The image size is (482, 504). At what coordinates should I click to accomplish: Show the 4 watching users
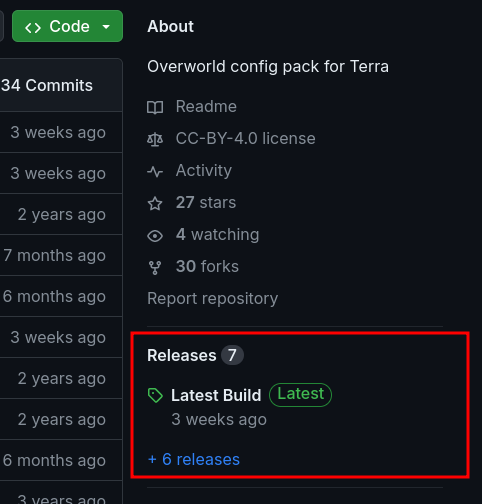217,235
